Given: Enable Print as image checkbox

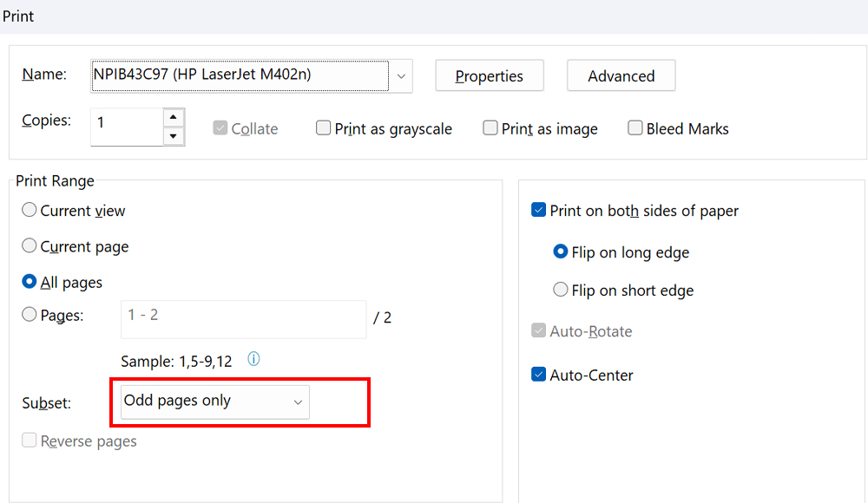Looking at the screenshot, I should coord(490,128).
